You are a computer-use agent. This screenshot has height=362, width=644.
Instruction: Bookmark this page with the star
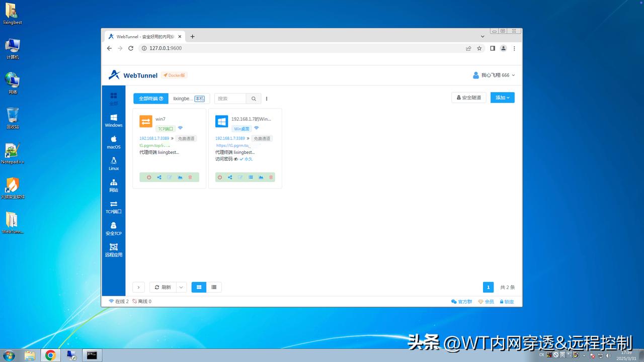[479, 48]
